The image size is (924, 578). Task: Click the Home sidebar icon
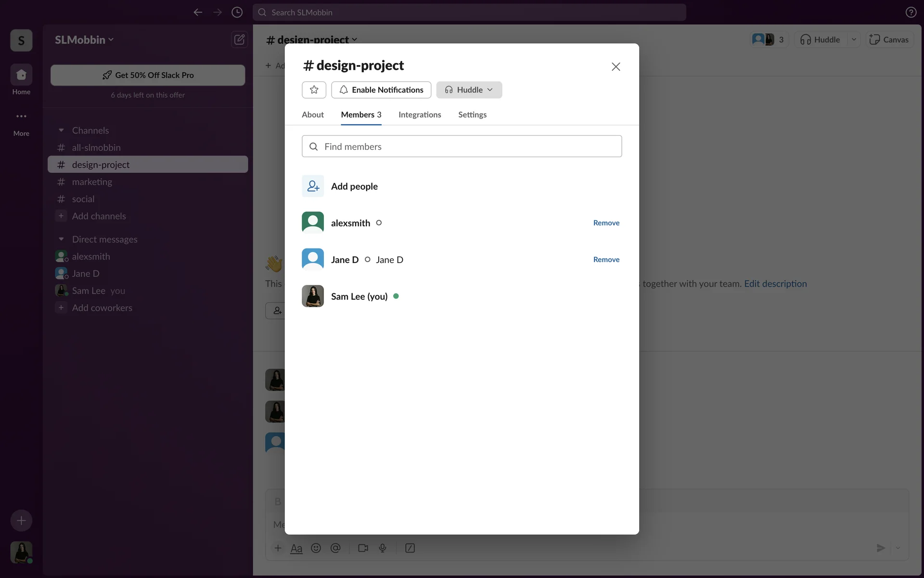[21, 75]
